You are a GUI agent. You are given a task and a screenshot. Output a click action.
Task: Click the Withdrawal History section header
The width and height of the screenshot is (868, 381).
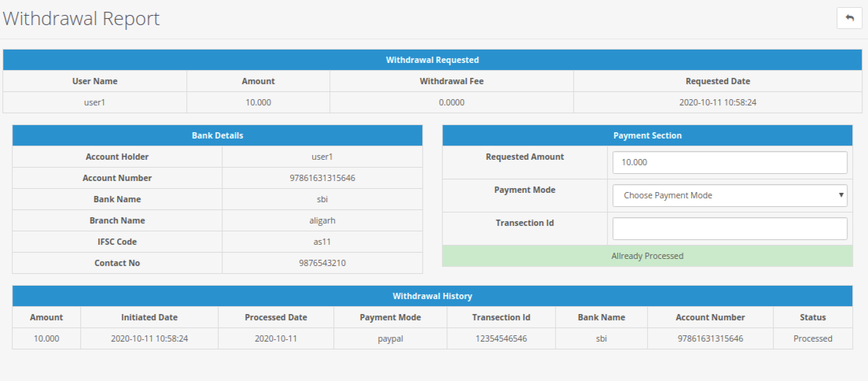pos(432,296)
